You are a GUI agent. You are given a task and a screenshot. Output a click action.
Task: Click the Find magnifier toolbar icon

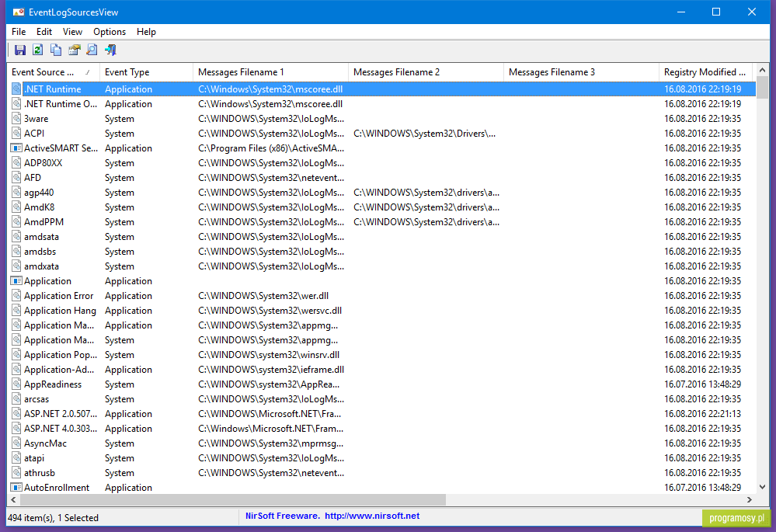[x=92, y=50]
